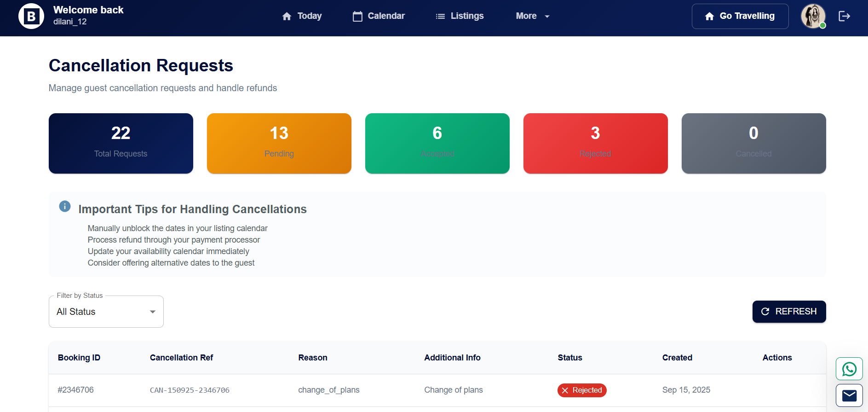Click the home icon next to Today
The image size is (868, 412).
(x=287, y=17)
